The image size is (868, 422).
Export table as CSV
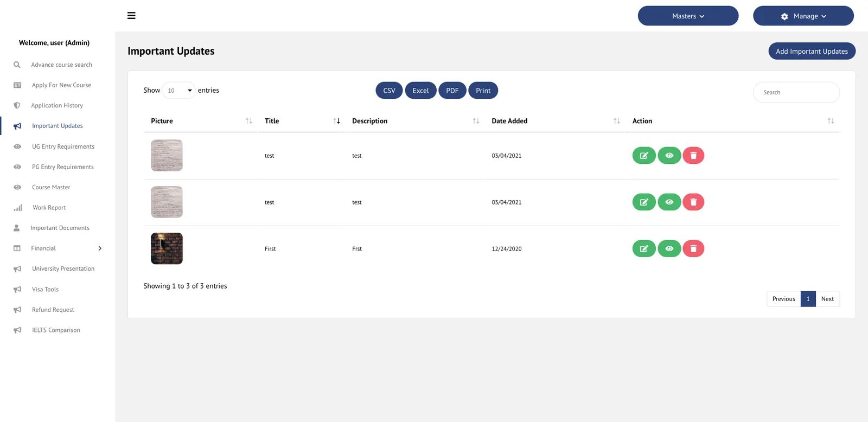point(389,91)
